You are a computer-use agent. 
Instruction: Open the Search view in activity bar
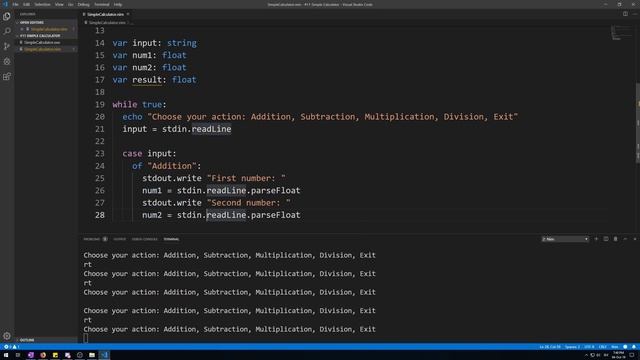coord(7,31)
